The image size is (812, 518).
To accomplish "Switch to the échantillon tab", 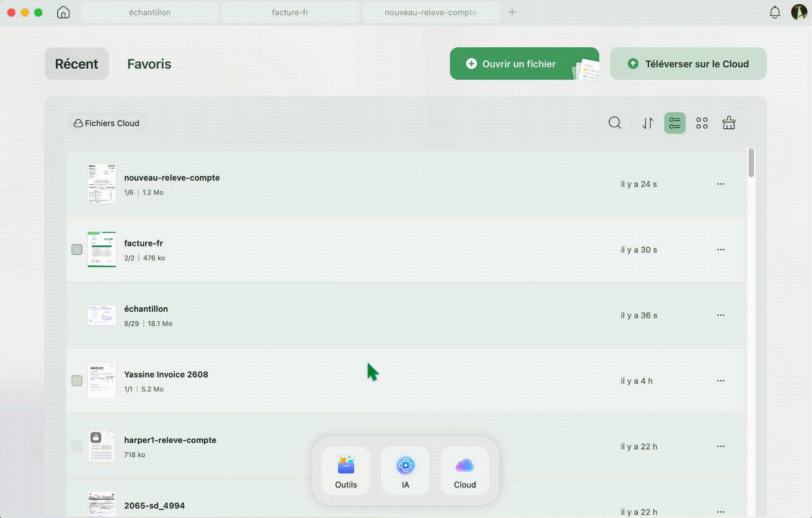I will (x=150, y=12).
